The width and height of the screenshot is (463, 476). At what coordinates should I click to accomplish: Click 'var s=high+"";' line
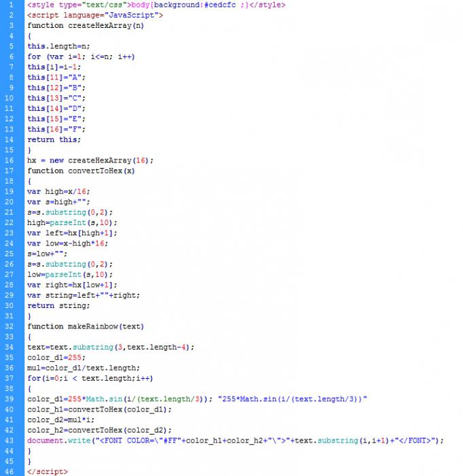pyautogui.click(x=58, y=202)
